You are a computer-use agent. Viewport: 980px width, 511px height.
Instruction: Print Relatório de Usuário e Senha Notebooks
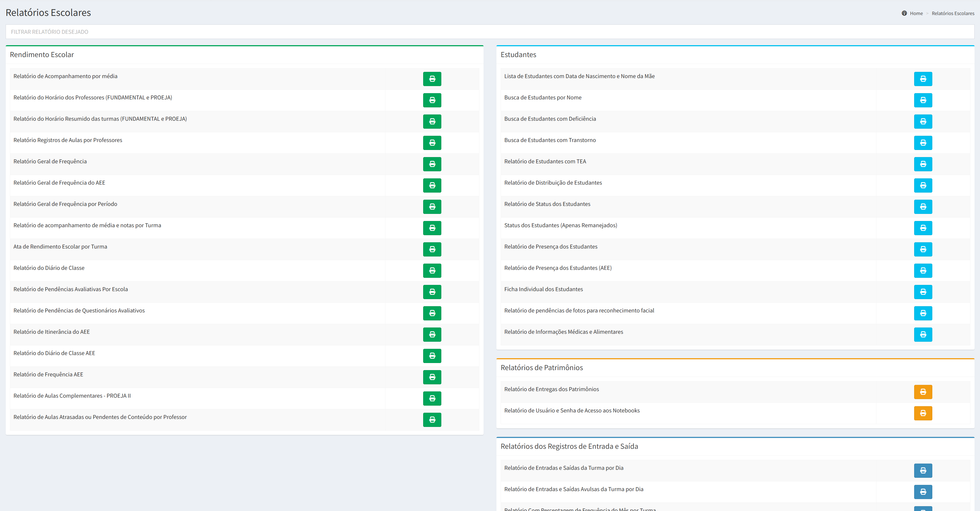click(x=923, y=413)
